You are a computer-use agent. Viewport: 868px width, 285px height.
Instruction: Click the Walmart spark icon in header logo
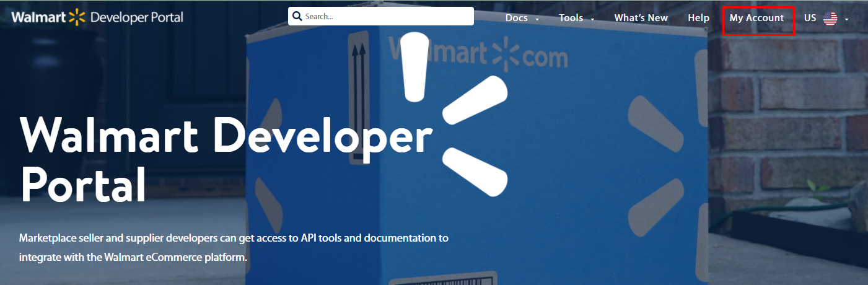(x=76, y=17)
